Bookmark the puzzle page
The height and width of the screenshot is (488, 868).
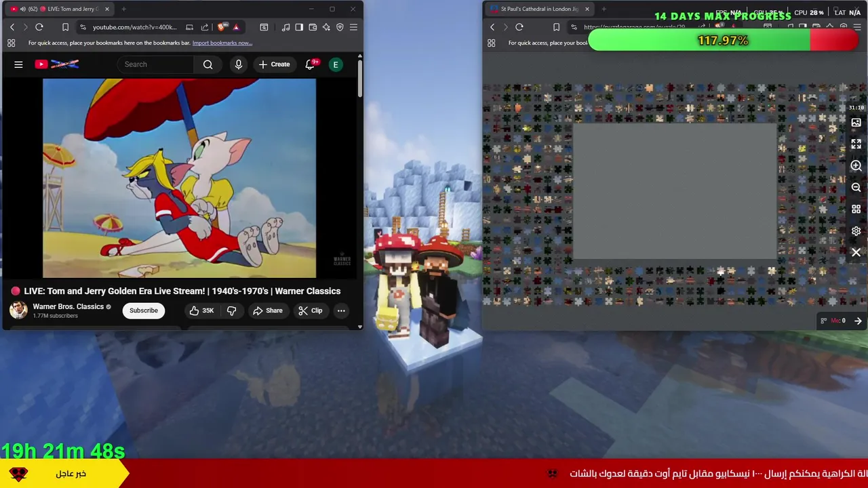pos(556,27)
